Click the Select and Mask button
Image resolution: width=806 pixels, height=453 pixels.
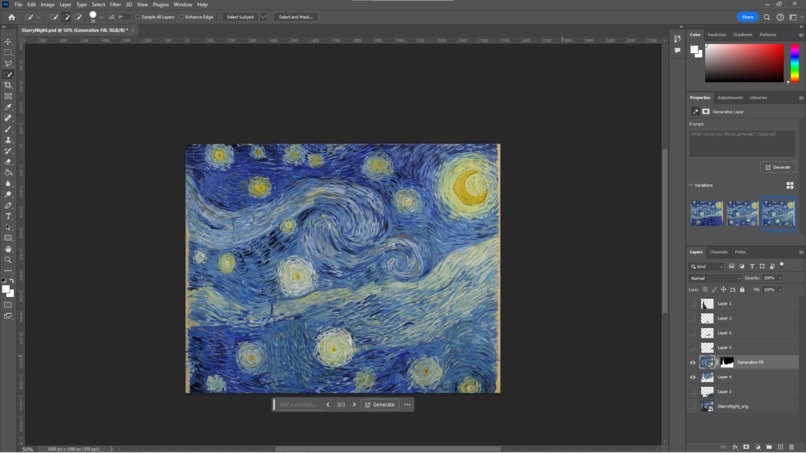click(x=296, y=17)
